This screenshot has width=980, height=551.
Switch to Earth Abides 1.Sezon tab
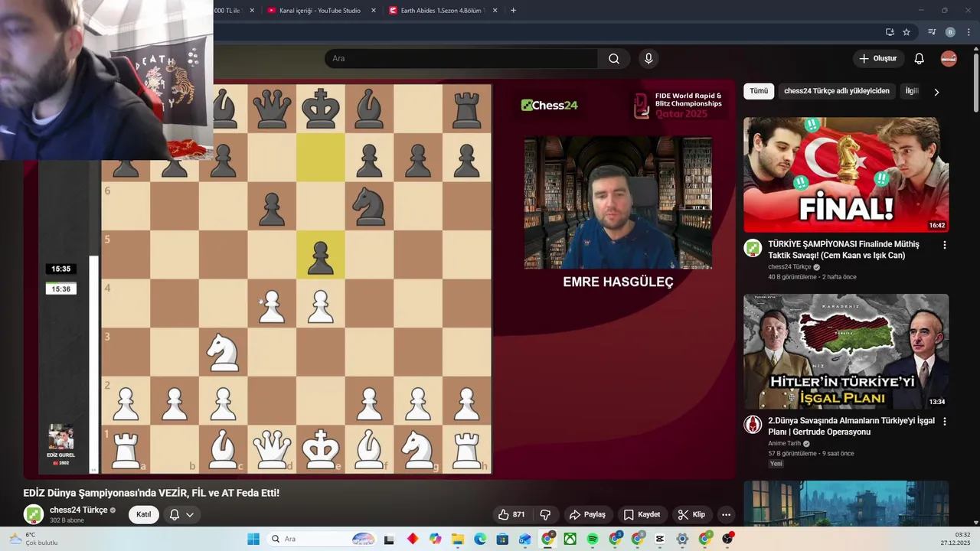point(443,11)
